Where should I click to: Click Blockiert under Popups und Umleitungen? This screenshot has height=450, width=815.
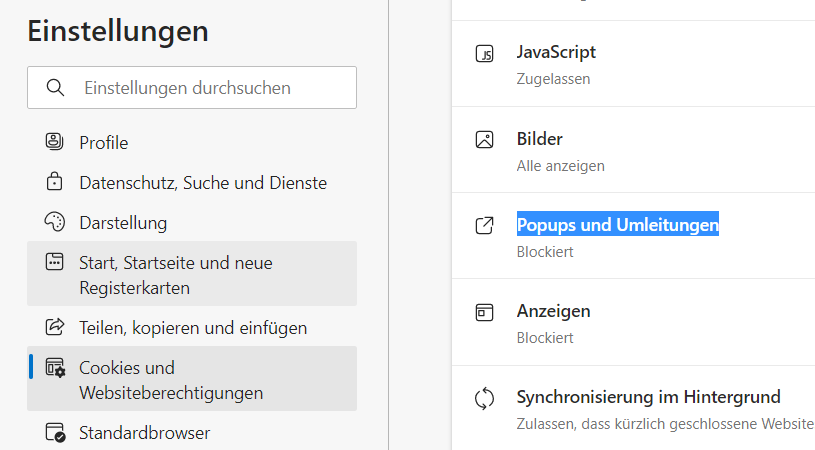pyautogui.click(x=545, y=252)
